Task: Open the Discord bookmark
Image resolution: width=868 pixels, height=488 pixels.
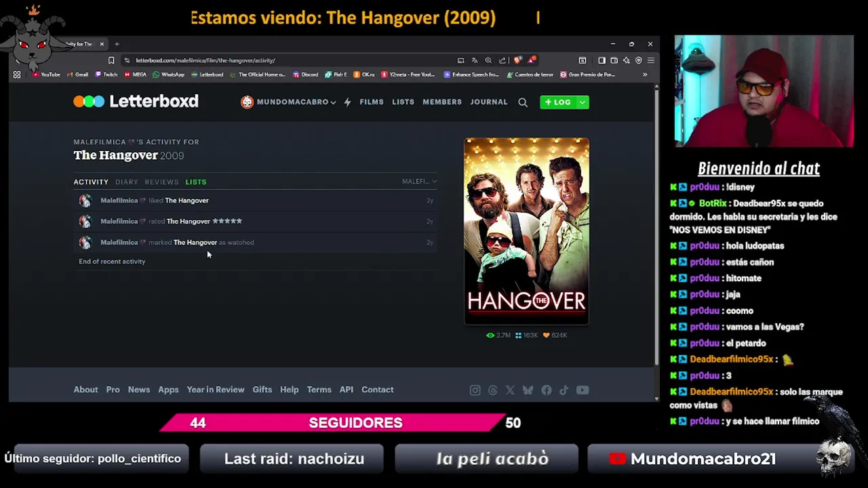Action: click(x=306, y=75)
